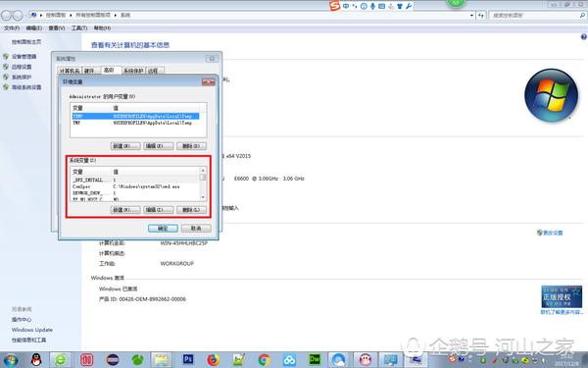
Task: Toggle Sogou Chinese/English mode icon
Action: coord(346,6)
